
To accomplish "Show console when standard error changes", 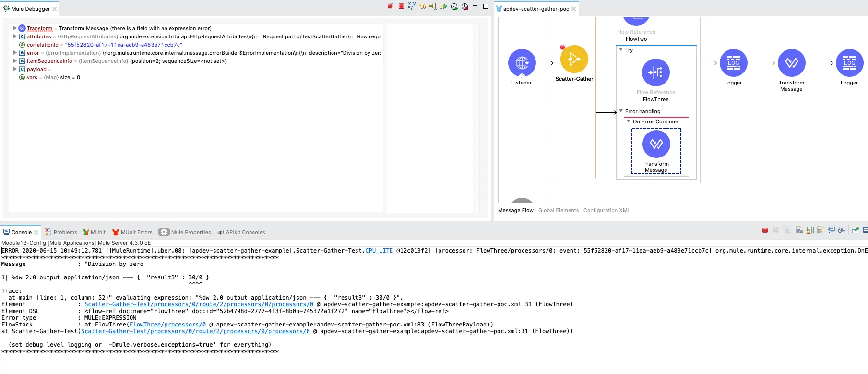I will 842,230.
